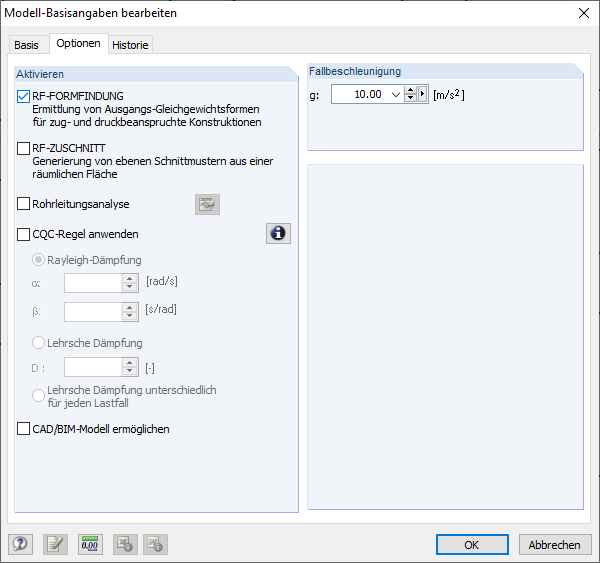Click the [m/s²] unit label
Image resolution: width=600 pixels, height=563 pixels.
tap(449, 95)
